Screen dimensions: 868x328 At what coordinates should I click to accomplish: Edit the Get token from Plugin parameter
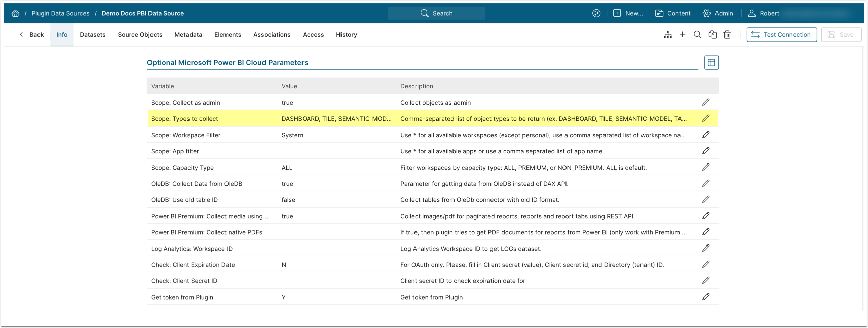tap(706, 297)
